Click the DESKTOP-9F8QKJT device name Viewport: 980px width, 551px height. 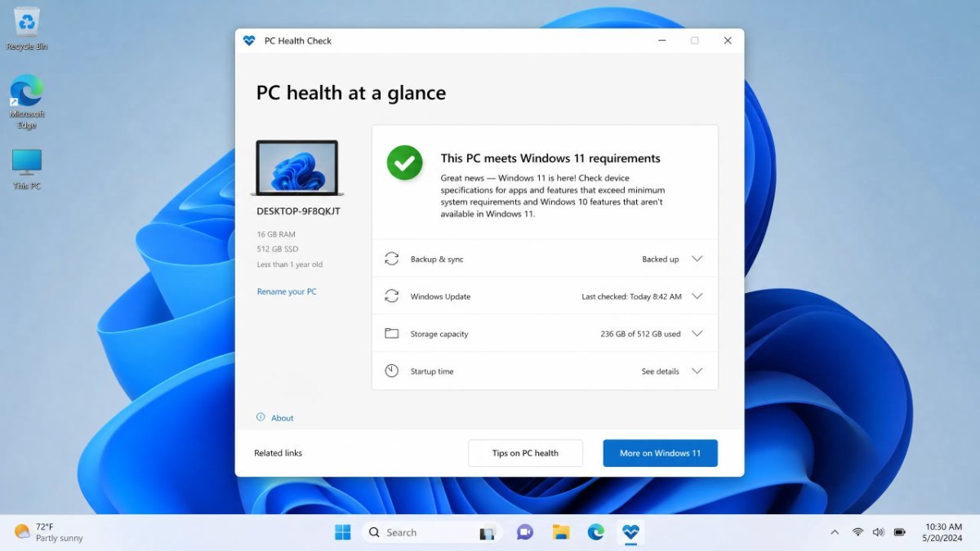pyautogui.click(x=298, y=211)
